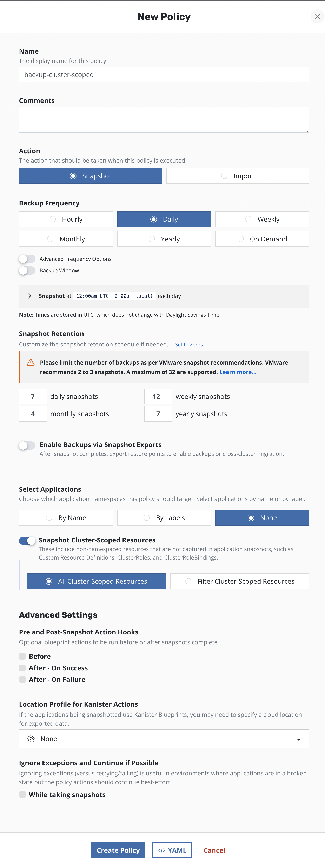The height and width of the screenshot is (868, 325).
Task: Choose the Import action option
Action: tap(237, 176)
